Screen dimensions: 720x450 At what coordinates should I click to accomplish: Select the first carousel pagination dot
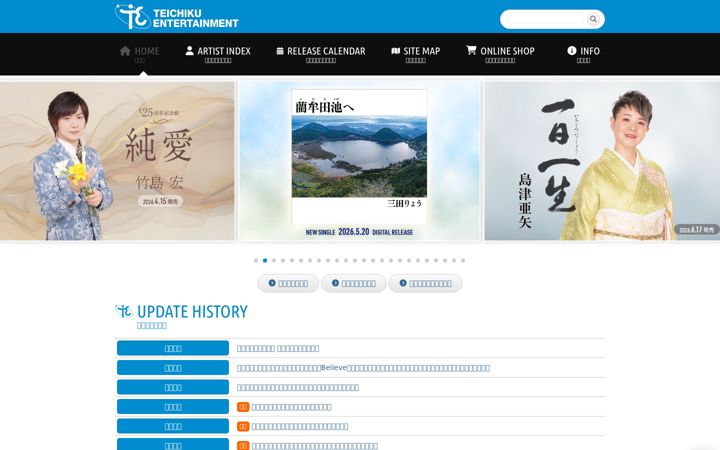click(x=256, y=260)
